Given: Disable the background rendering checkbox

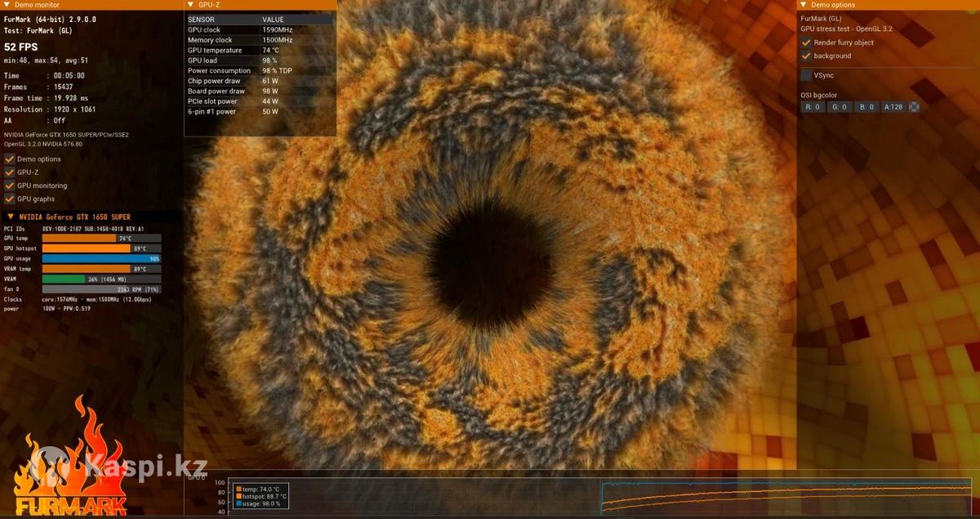Looking at the screenshot, I should click(806, 56).
